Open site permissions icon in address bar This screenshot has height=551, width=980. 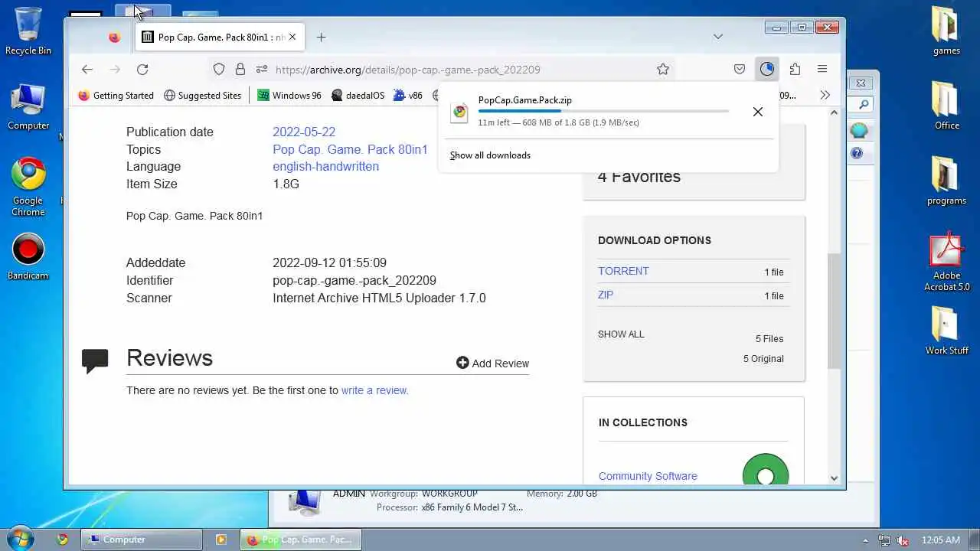point(262,69)
